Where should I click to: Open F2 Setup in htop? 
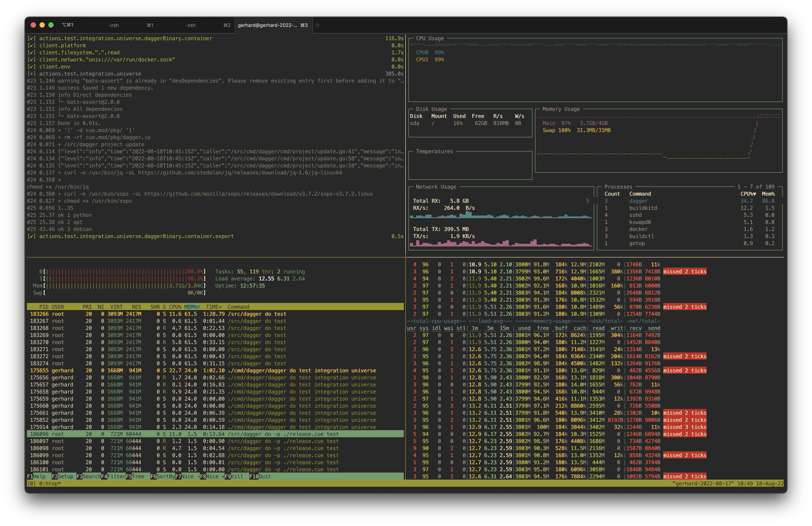pyautogui.click(x=62, y=476)
